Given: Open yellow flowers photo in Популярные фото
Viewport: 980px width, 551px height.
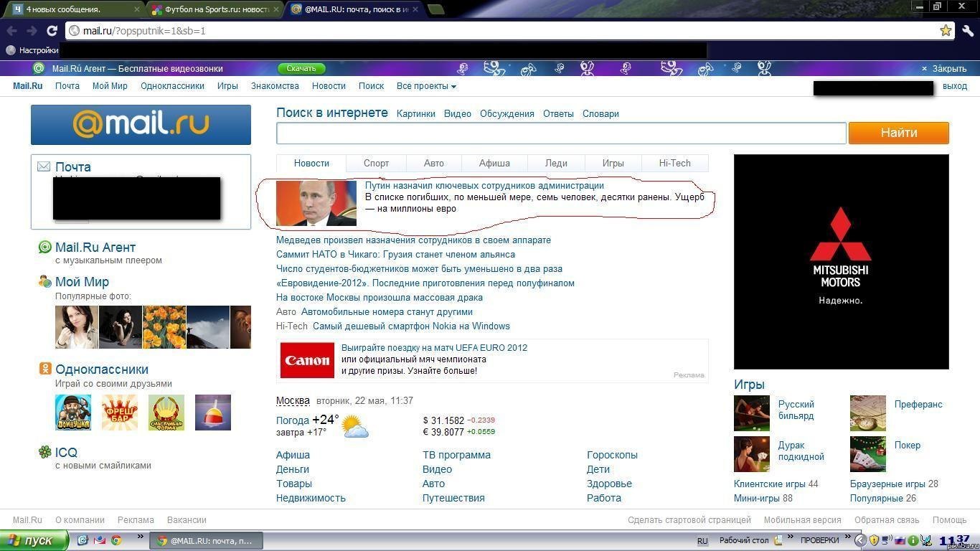Looking at the screenshot, I should (x=164, y=327).
